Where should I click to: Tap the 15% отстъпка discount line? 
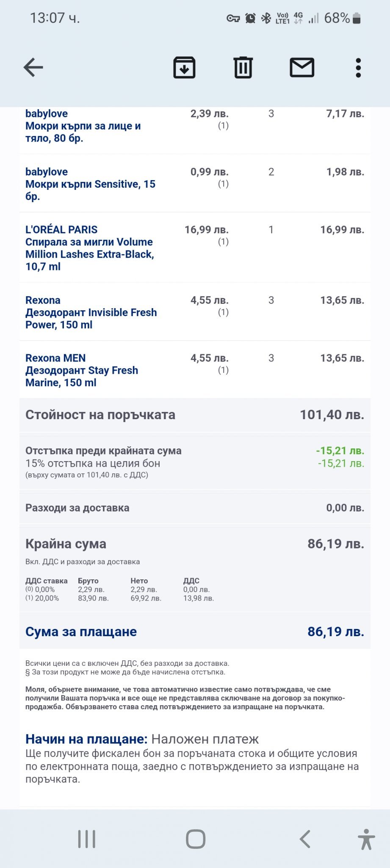pyautogui.click(x=93, y=463)
